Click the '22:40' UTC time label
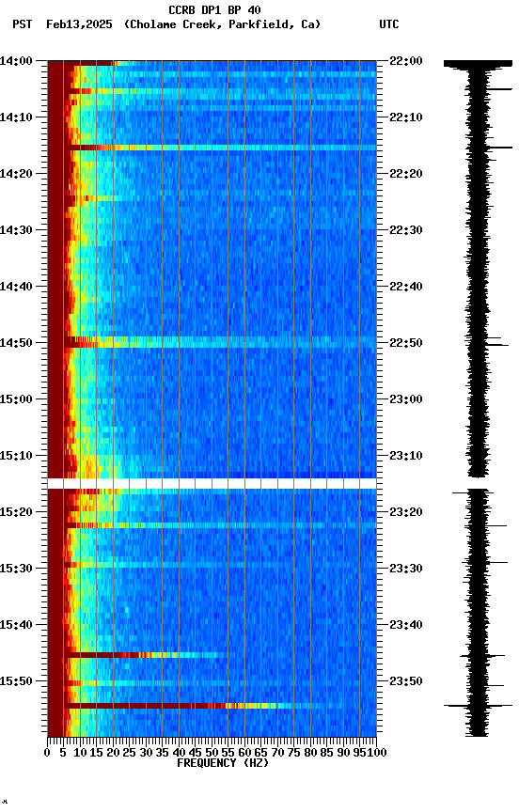This screenshot has height=812, width=519. [406, 287]
